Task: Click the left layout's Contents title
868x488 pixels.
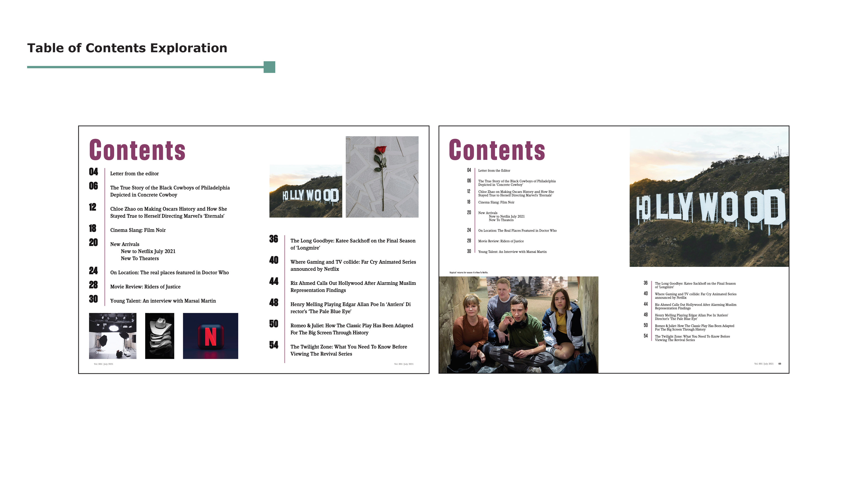Action: [x=137, y=150]
